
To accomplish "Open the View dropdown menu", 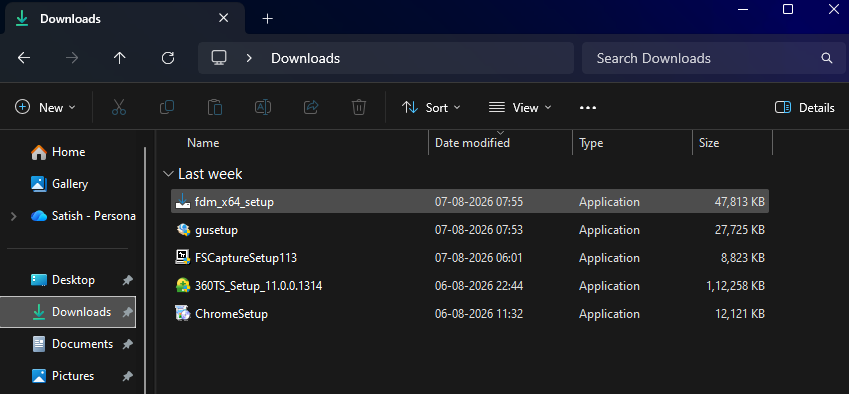I will [x=519, y=108].
